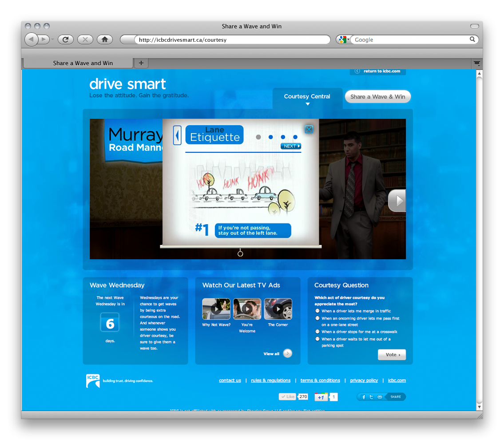Screen dimensions: 504x440
Task: Click the SHARE button
Action: 395,397
